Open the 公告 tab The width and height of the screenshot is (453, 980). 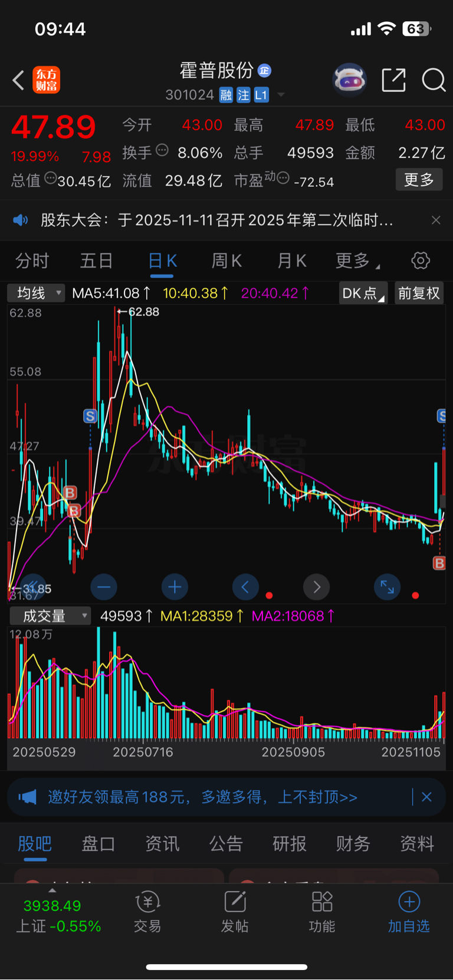pyautogui.click(x=226, y=844)
